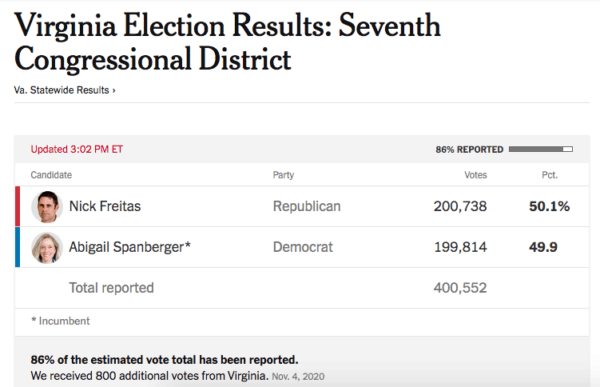Click the Total reported row label

(111, 288)
